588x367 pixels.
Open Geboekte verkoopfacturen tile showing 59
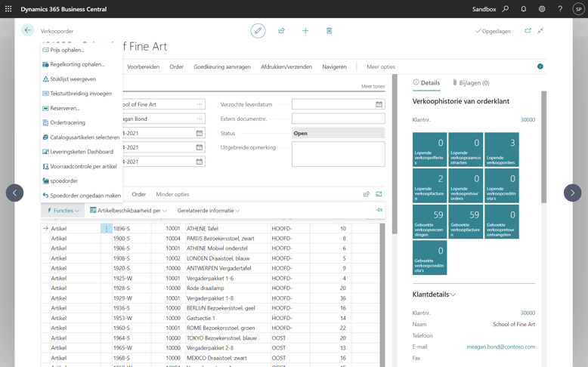(466, 221)
